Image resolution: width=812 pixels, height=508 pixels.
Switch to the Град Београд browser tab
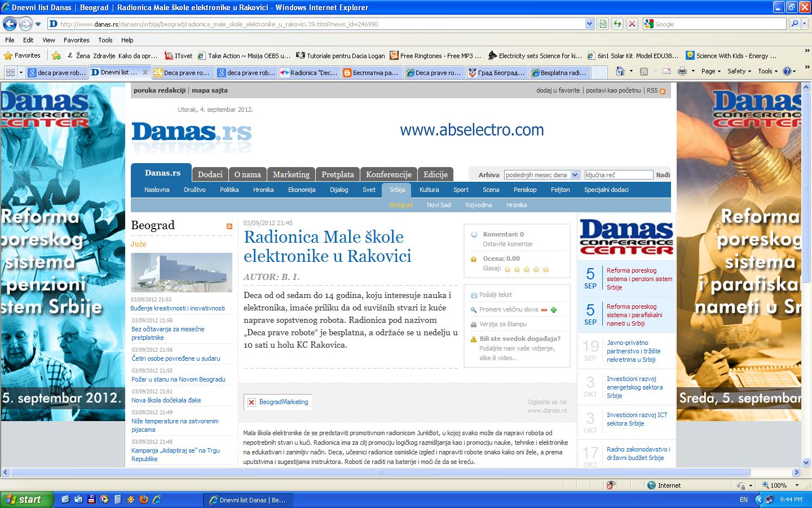[x=497, y=72]
